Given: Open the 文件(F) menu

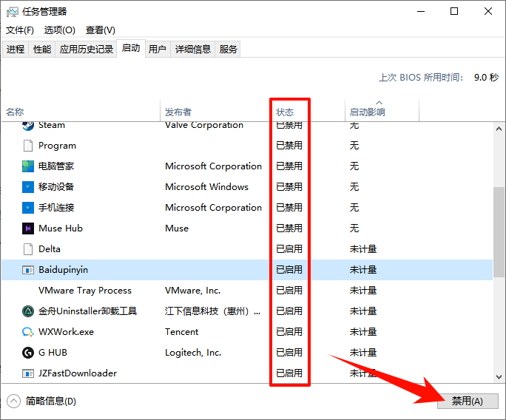Looking at the screenshot, I should 20,30.
